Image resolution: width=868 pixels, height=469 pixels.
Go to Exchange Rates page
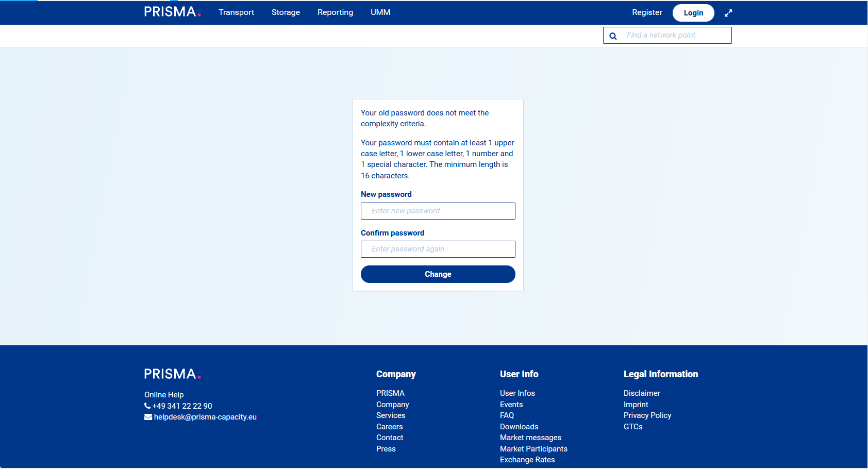[527, 460]
